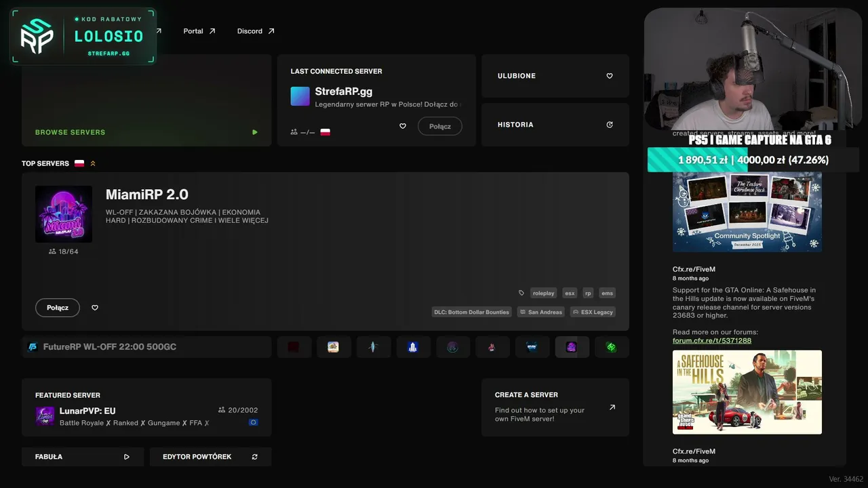The width and height of the screenshot is (868, 488).
Task: Click the tag icon before roleplay tag
Action: point(521,293)
